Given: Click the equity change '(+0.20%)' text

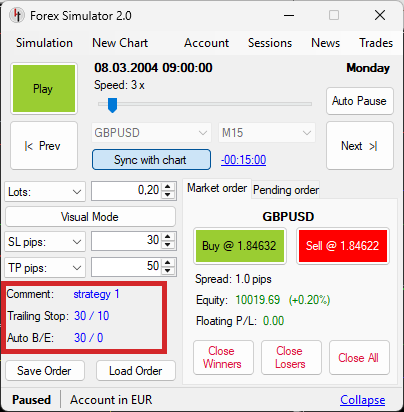Looking at the screenshot, I should (x=309, y=300).
